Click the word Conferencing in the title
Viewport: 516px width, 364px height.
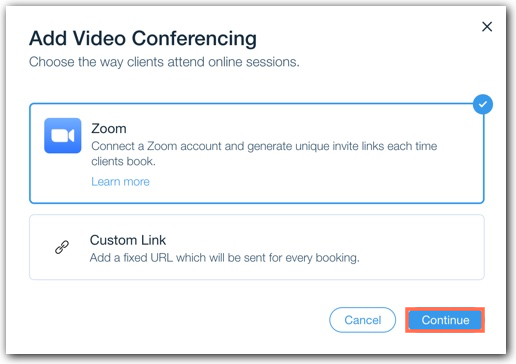coord(194,38)
